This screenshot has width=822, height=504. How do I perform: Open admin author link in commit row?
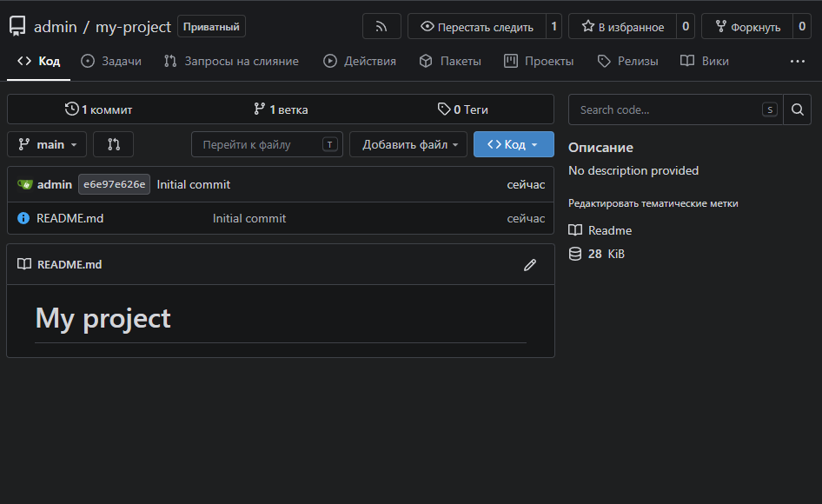55,184
